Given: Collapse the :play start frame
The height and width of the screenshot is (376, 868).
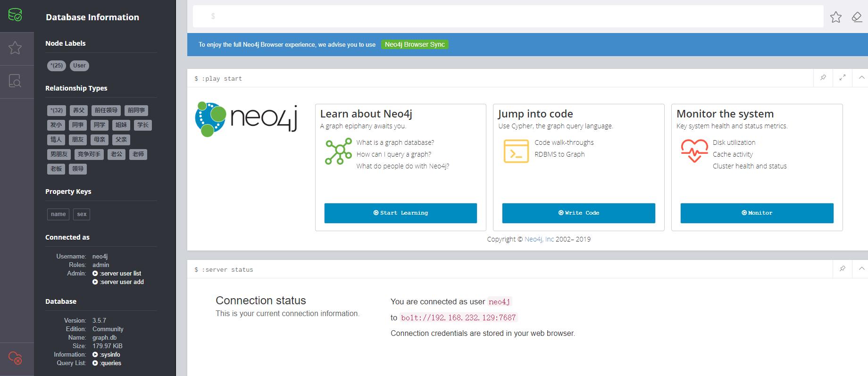Looking at the screenshot, I should [x=861, y=78].
